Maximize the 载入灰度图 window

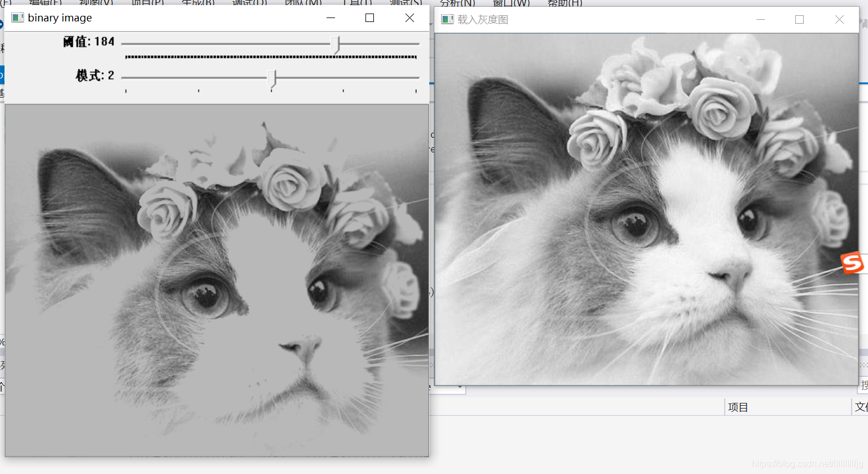[800, 20]
